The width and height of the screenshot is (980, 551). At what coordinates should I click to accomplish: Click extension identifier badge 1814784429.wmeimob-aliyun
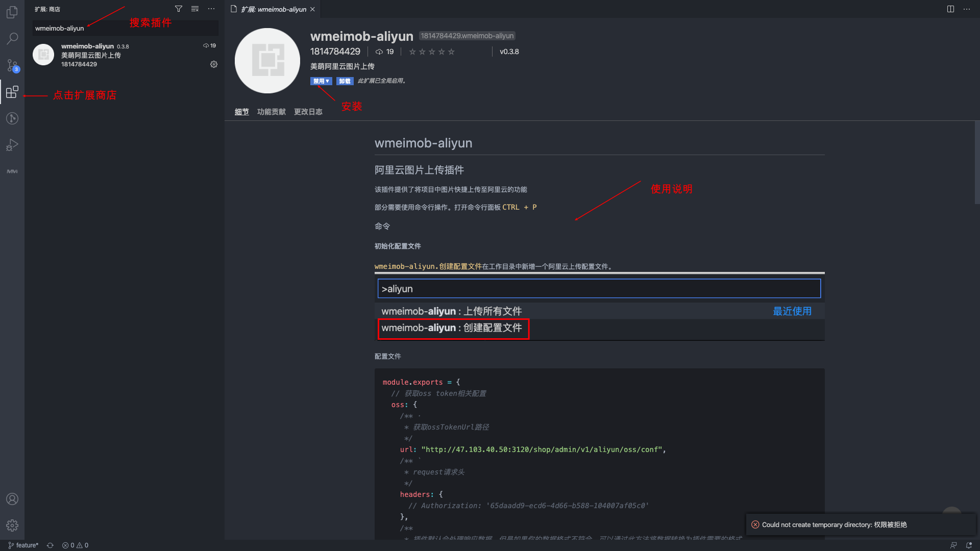(x=467, y=36)
